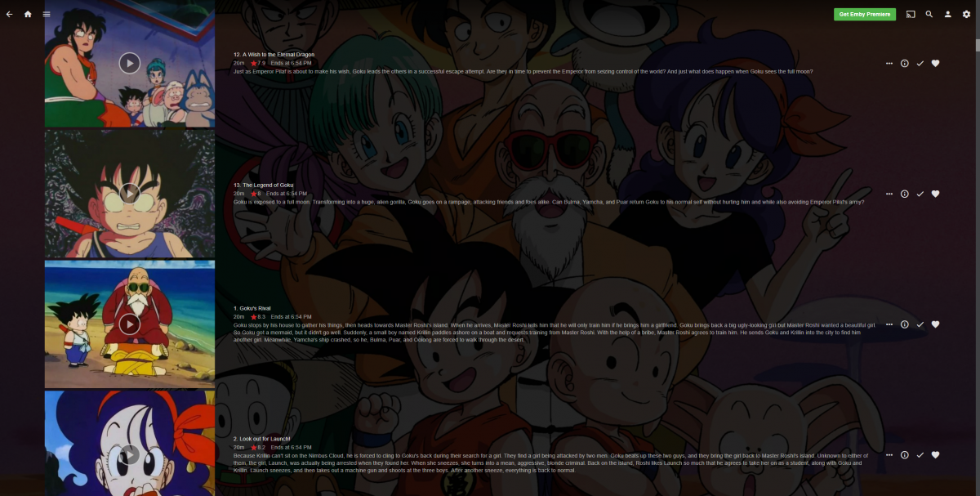Open more options for A Wish to the Eternal Dragon
This screenshot has height=496, width=980.
(x=889, y=63)
